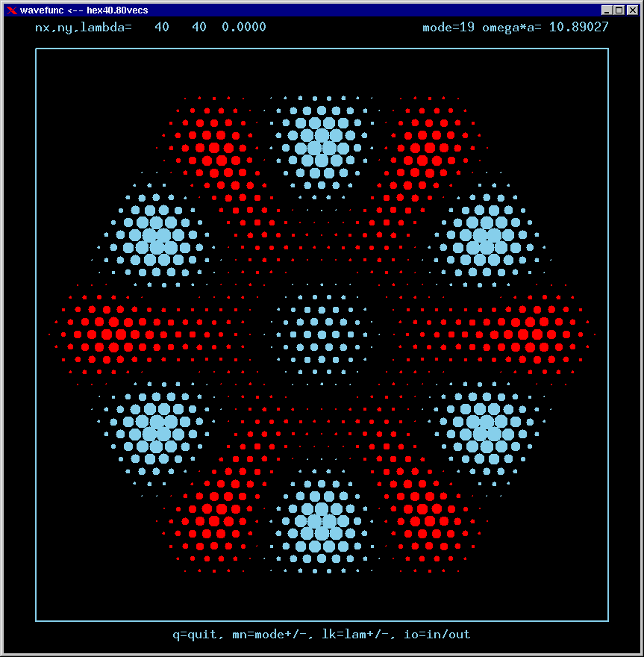The width and height of the screenshot is (644, 657).
Task: Minimize the wavefunc window
Action: pos(607,10)
